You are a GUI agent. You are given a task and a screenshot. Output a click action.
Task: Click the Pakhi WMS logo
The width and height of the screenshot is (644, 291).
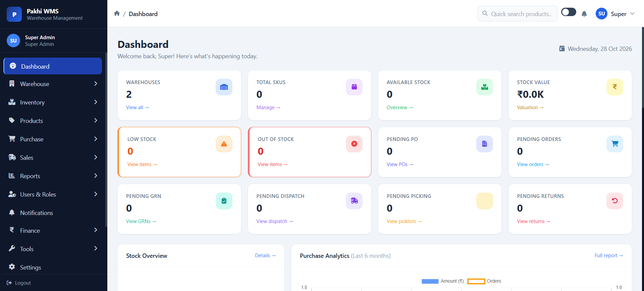[14, 14]
